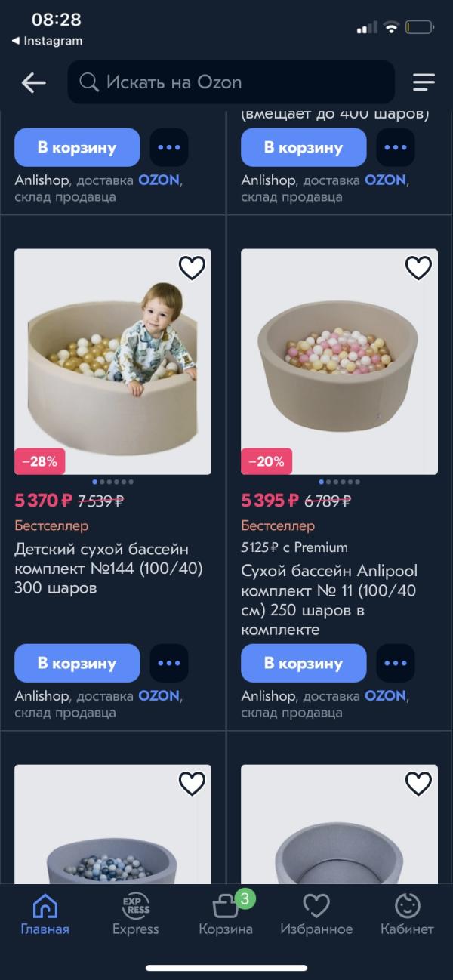Tap the search magnifier icon
The image size is (453, 980).
[x=89, y=82]
